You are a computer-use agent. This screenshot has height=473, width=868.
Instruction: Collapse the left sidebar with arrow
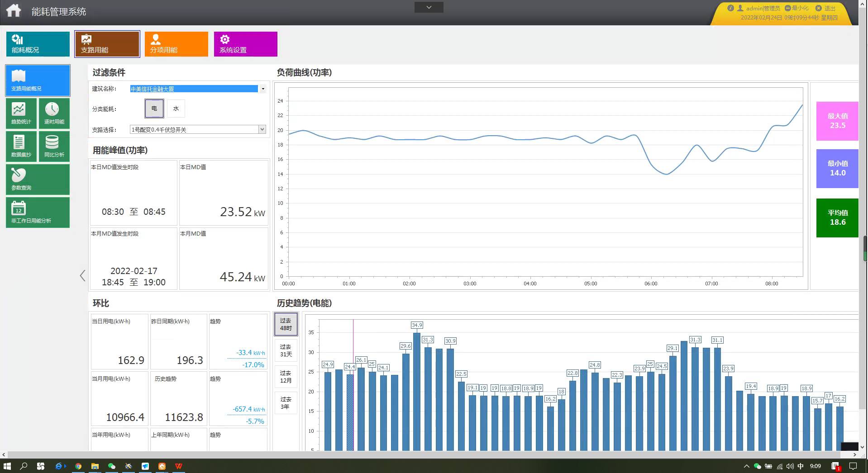82,276
